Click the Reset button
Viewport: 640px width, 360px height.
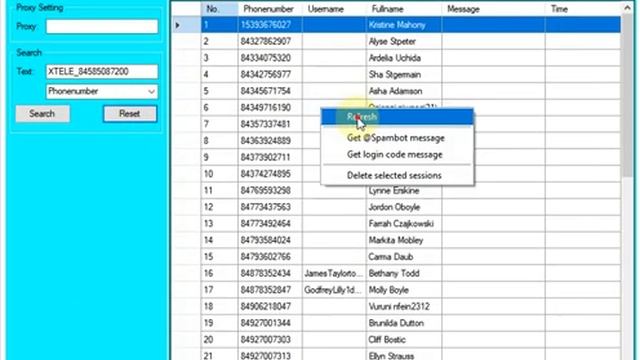coord(130,114)
